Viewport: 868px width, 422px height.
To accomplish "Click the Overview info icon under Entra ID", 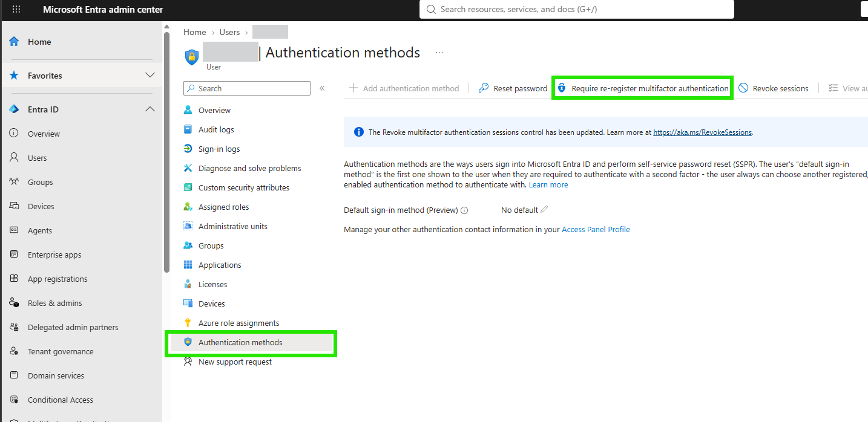I will coord(14,134).
